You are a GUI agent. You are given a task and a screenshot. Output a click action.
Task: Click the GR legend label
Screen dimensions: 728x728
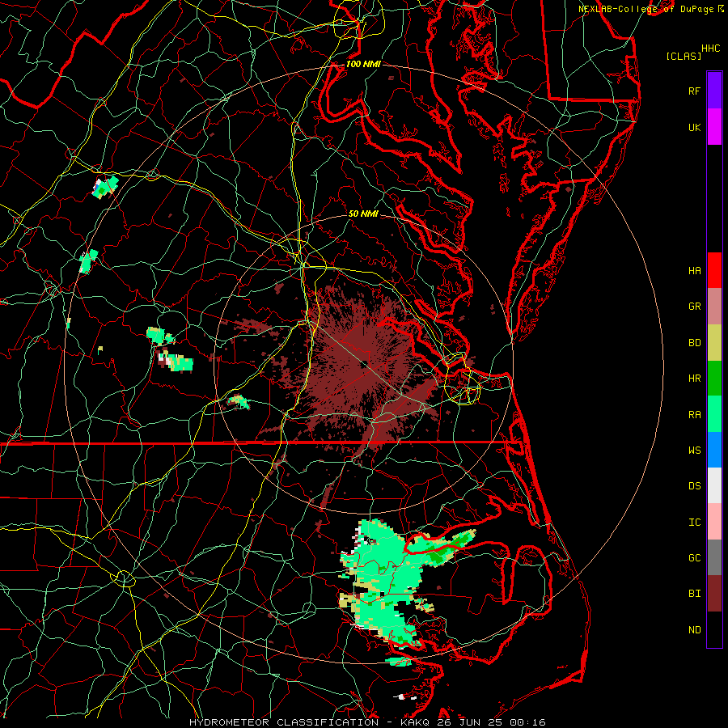coord(695,307)
